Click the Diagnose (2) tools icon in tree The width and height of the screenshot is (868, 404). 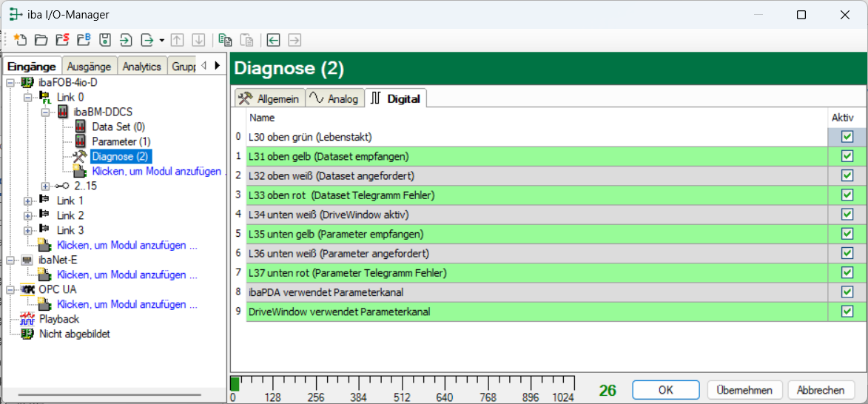click(81, 157)
